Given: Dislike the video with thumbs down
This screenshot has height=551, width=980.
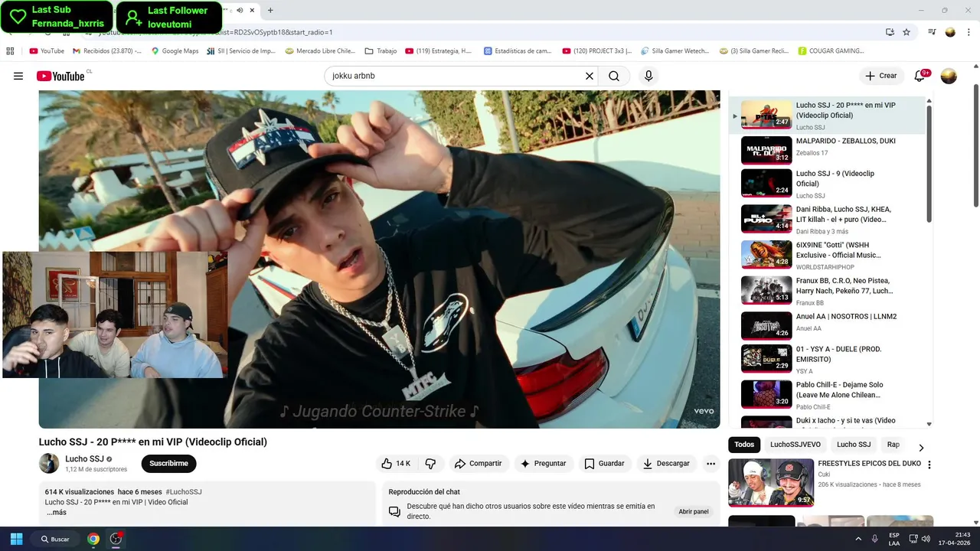Looking at the screenshot, I should 431,463.
